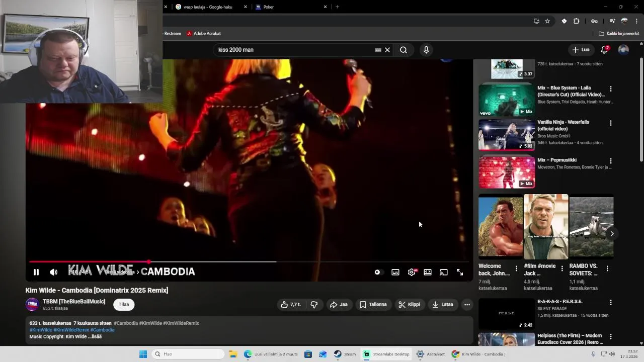Enter fullscreen mode in player
Screen dimensions: 644x362
pyautogui.click(x=460, y=272)
